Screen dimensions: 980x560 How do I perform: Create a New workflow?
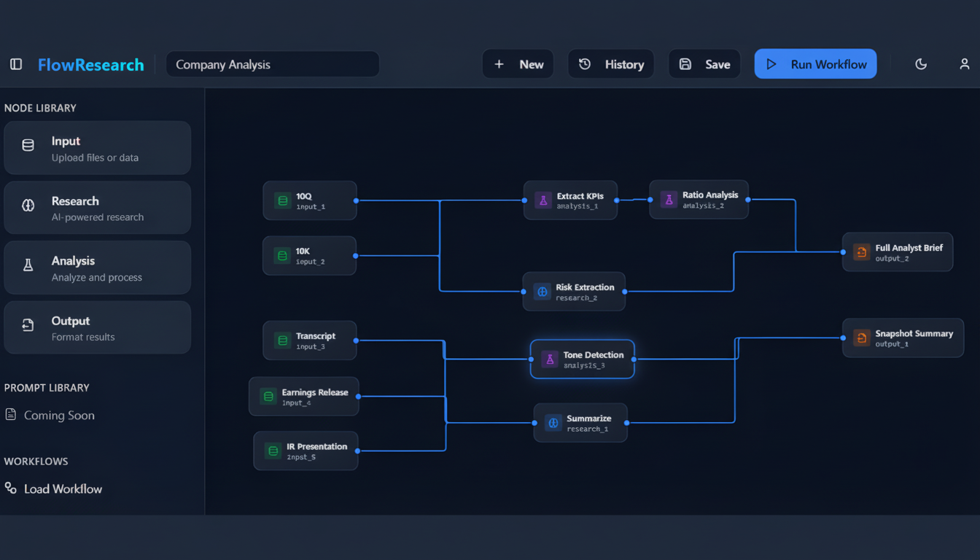click(x=518, y=64)
